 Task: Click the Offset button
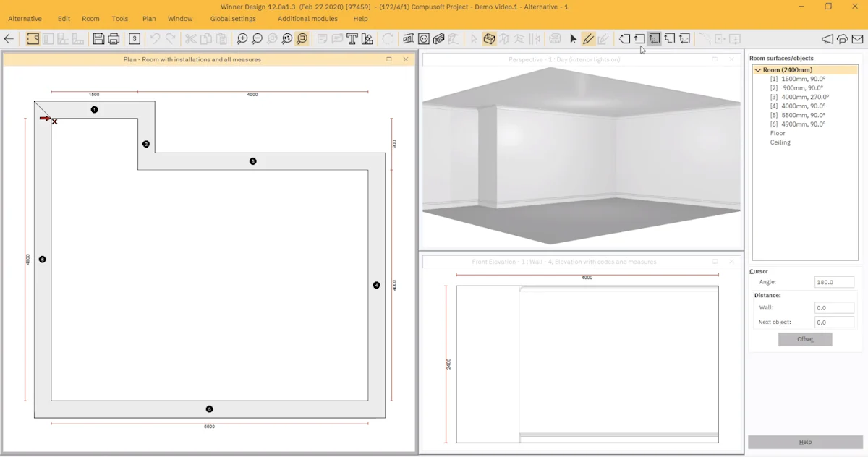click(x=805, y=339)
